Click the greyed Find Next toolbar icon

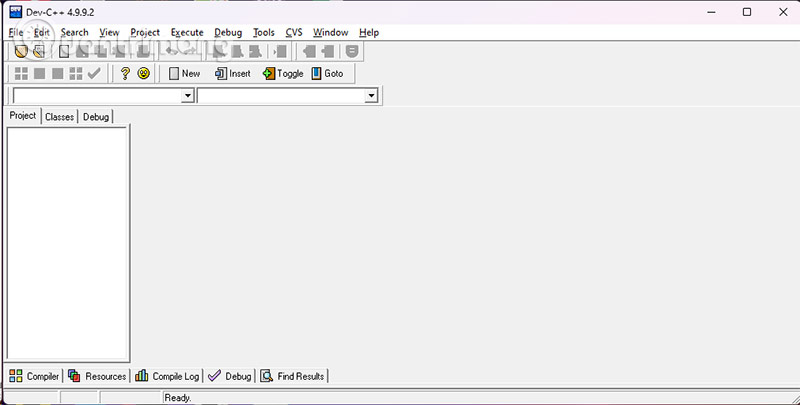tap(256, 52)
